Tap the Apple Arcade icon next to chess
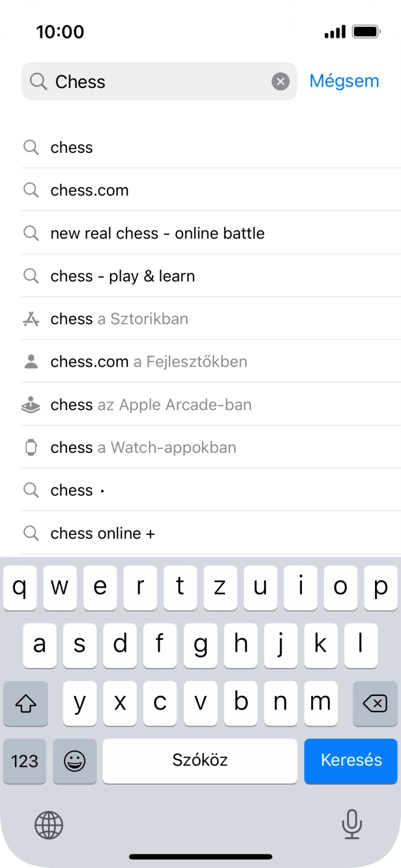Viewport: 401px width, 868px height. tap(31, 405)
